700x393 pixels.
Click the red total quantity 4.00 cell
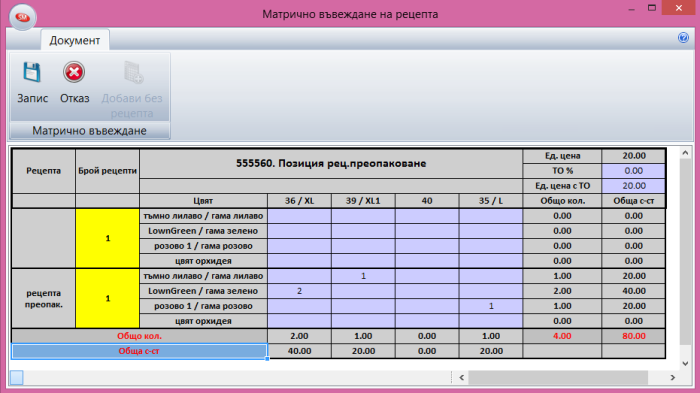pos(562,336)
